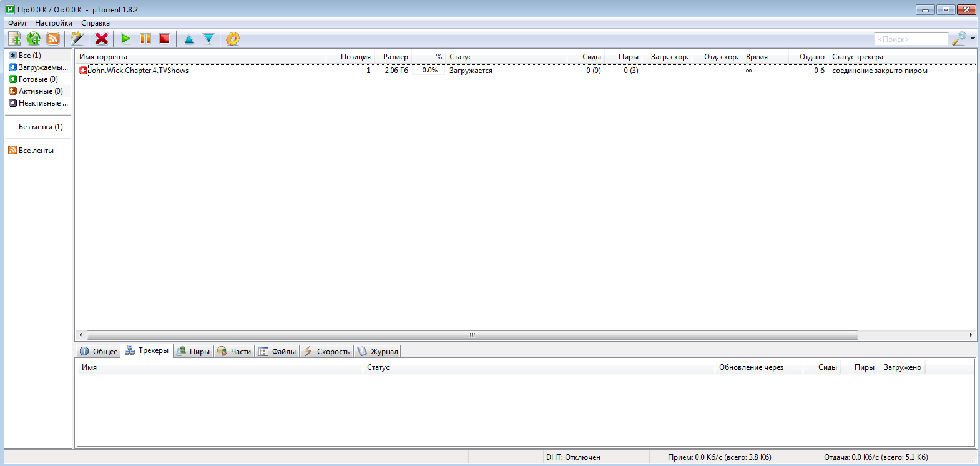Select the Загружаемые category

[x=39, y=67]
